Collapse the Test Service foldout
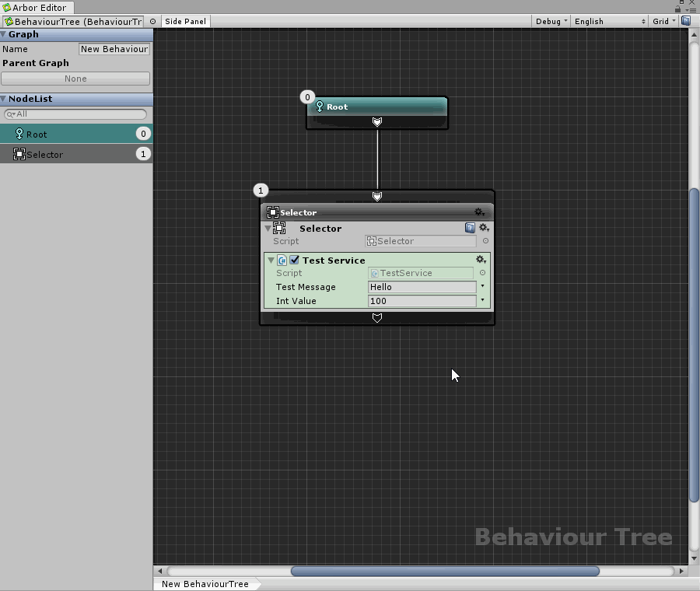The height and width of the screenshot is (591, 700). pos(271,261)
